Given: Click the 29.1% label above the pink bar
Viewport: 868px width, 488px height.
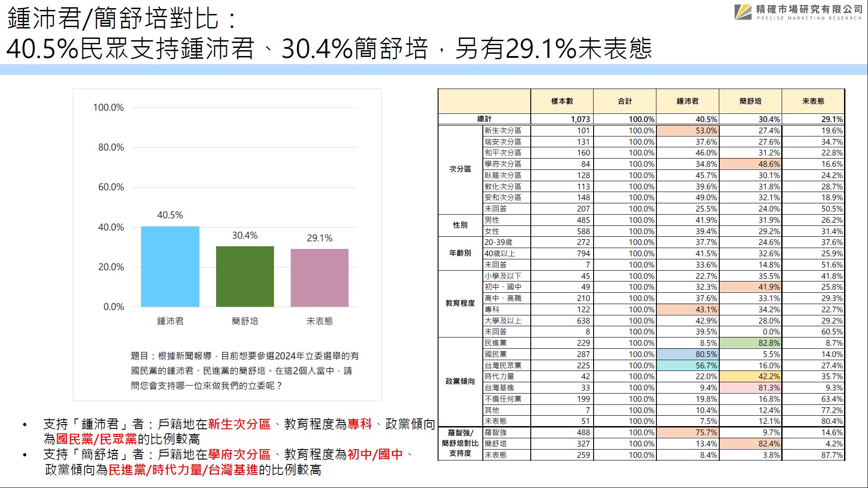Looking at the screenshot, I should click(x=320, y=238).
